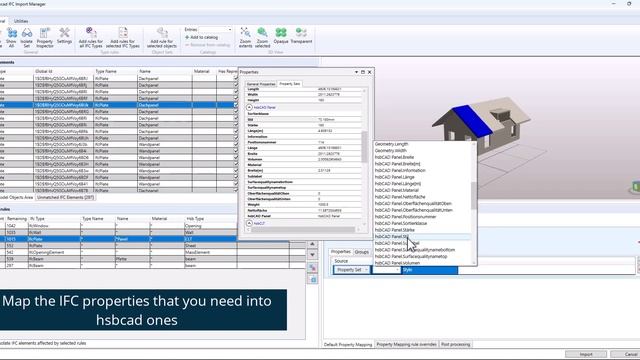Choose hsbCAD Panel.Information from list
The image size is (640, 360).
click(400, 170)
